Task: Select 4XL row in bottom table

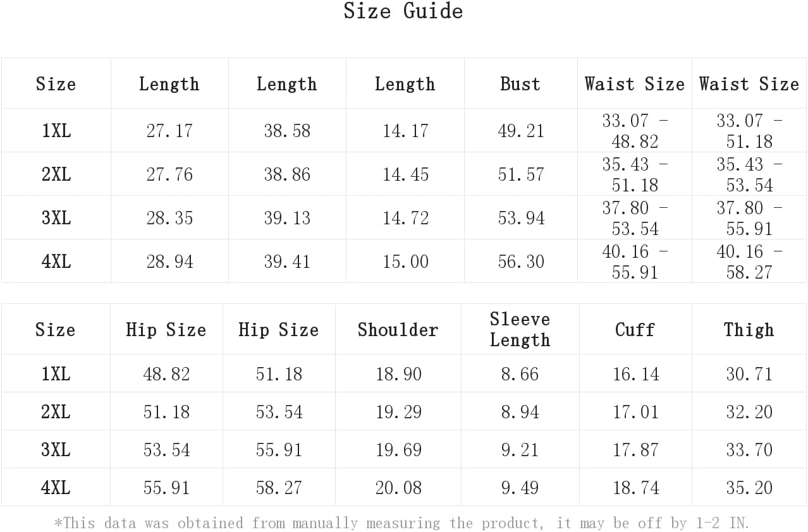Action: [403, 487]
